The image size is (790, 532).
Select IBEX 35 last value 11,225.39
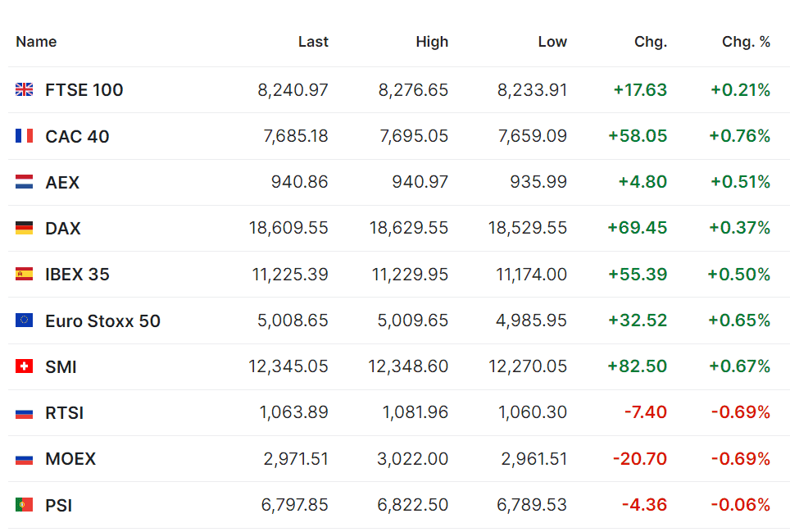[290, 275]
